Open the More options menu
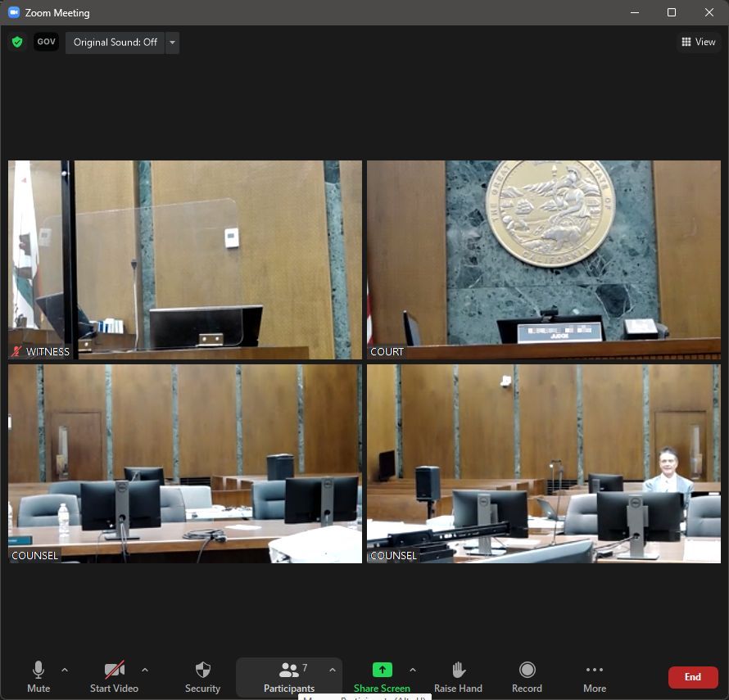Screen dimensions: 729x700 595,677
